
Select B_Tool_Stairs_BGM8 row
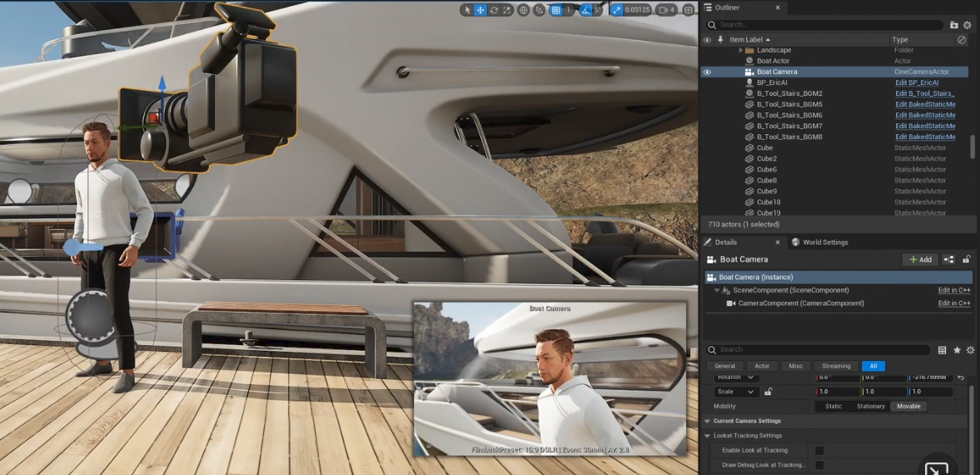point(835,137)
